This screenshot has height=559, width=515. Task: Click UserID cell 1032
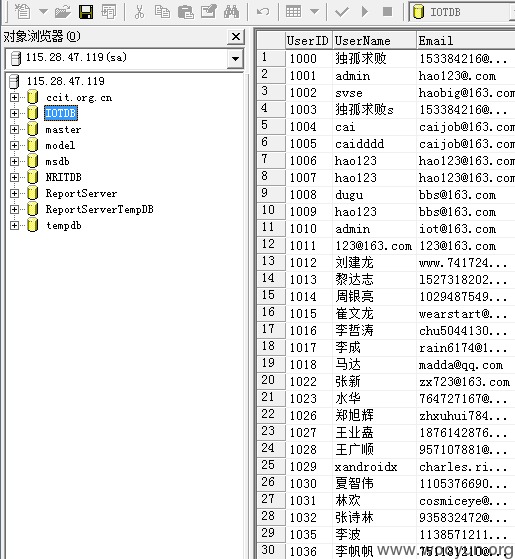click(309, 518)
